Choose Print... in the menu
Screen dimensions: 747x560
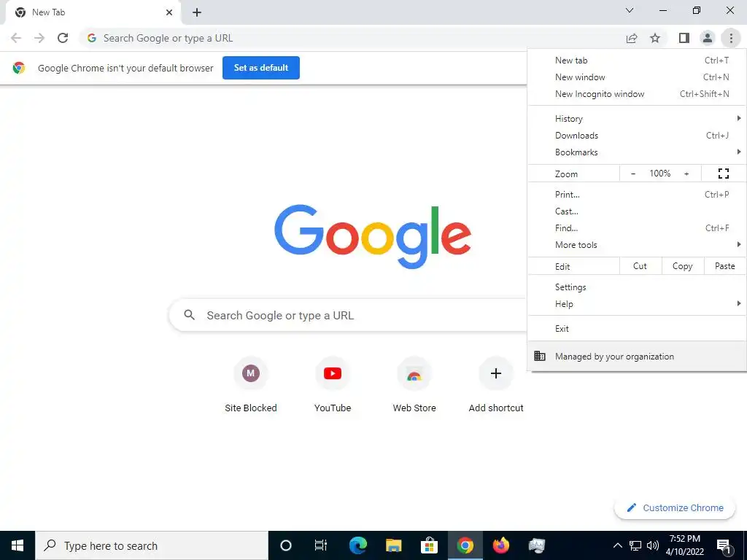tap(638, 194)
